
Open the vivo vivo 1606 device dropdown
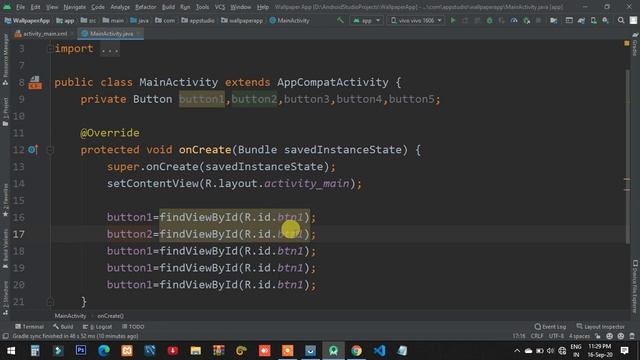(416, 20)
